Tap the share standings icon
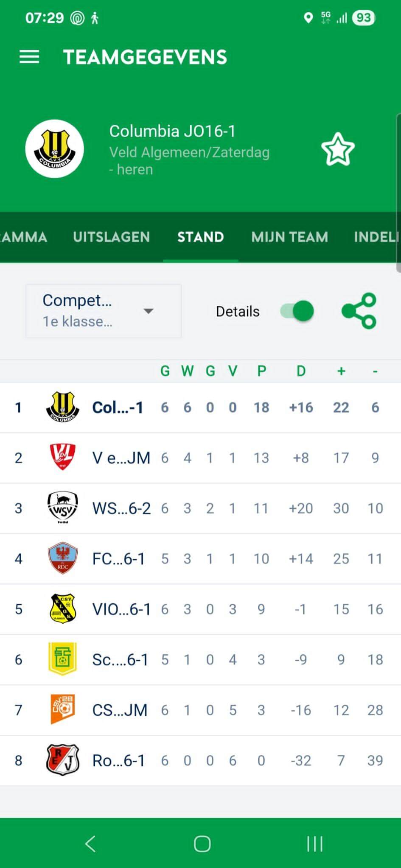The height and width of the screenshot is (868, 401). (359, 311)
